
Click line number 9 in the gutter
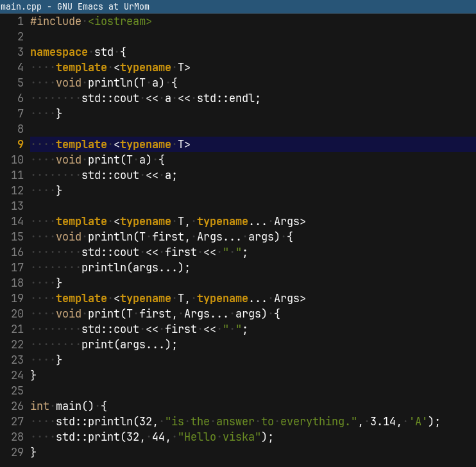coord(21,144)
